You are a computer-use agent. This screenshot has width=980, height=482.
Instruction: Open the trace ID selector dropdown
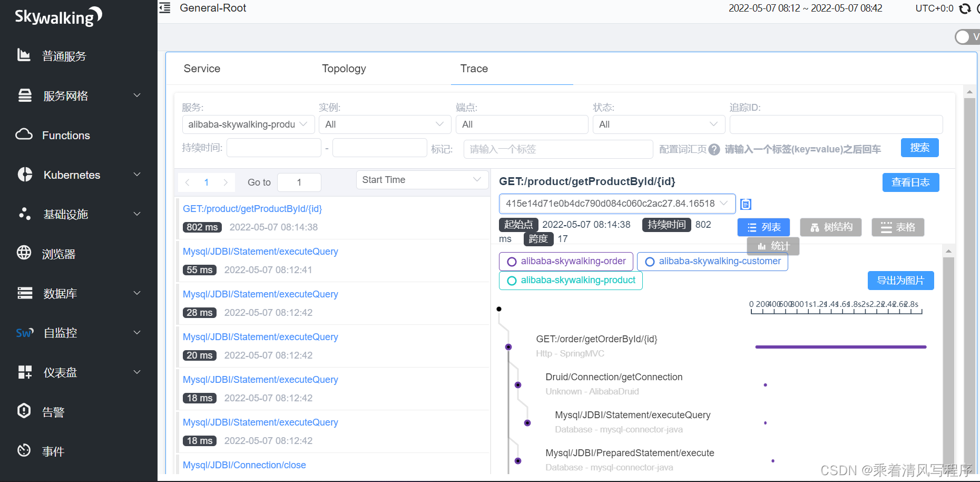617,204
